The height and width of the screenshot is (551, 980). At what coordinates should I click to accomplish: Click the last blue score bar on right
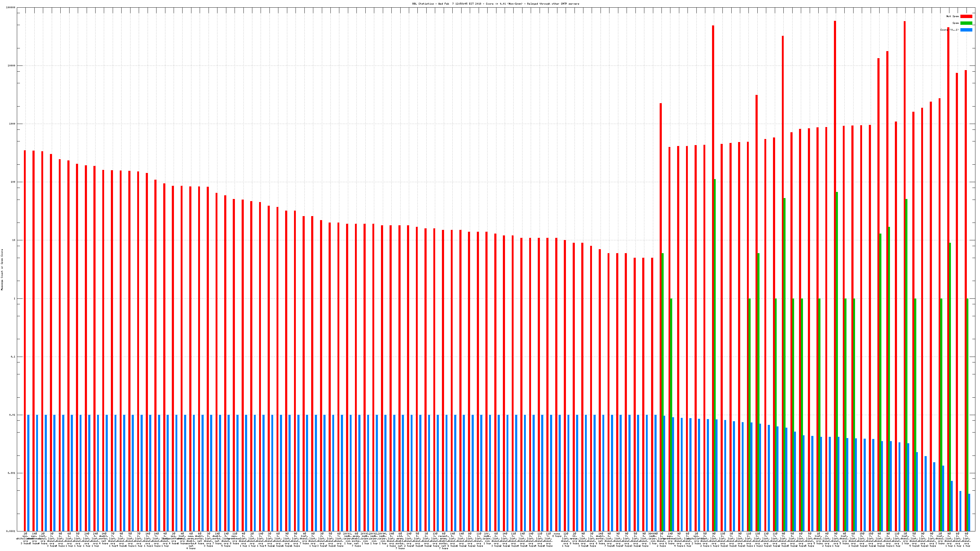[x=969, y=512]
